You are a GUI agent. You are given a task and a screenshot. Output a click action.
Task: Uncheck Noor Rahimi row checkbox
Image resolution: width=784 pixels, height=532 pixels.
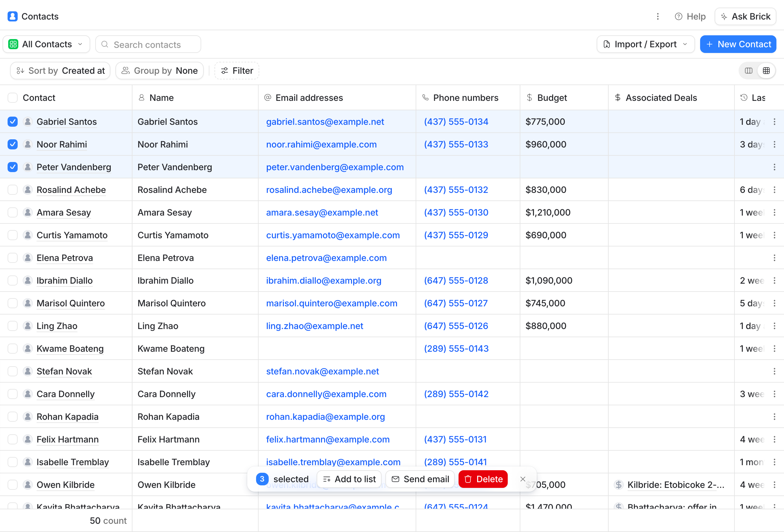[x=13, y=144]
